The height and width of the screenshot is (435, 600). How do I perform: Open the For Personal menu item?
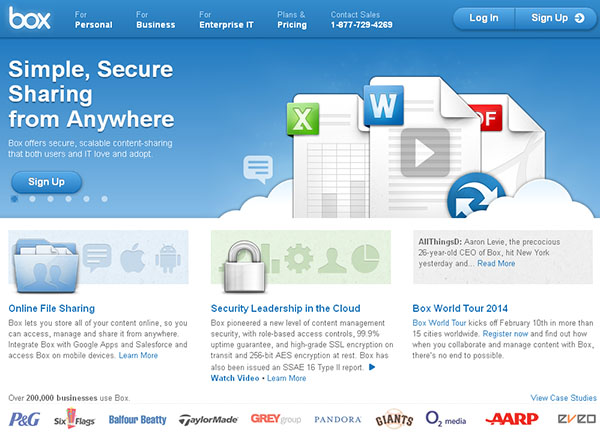94,20
